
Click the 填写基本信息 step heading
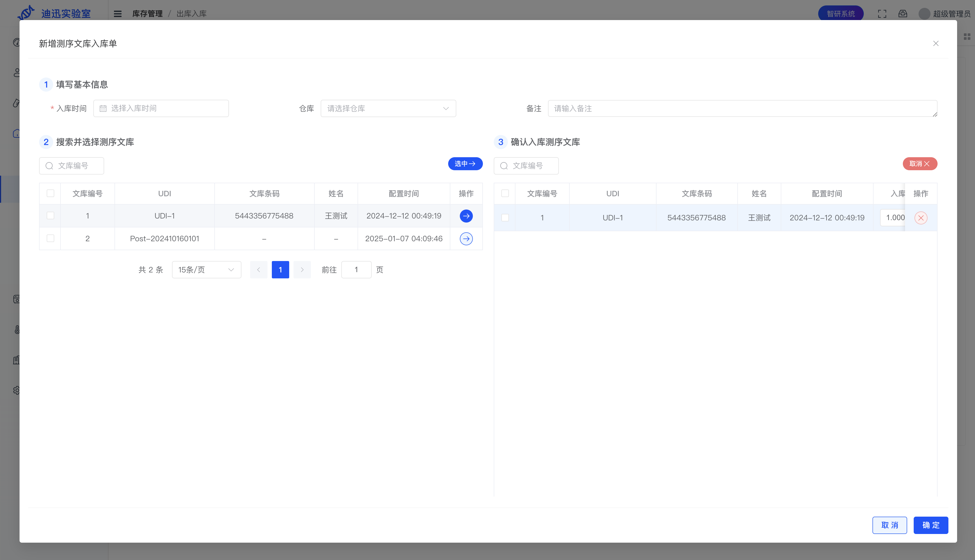(82, 84)
